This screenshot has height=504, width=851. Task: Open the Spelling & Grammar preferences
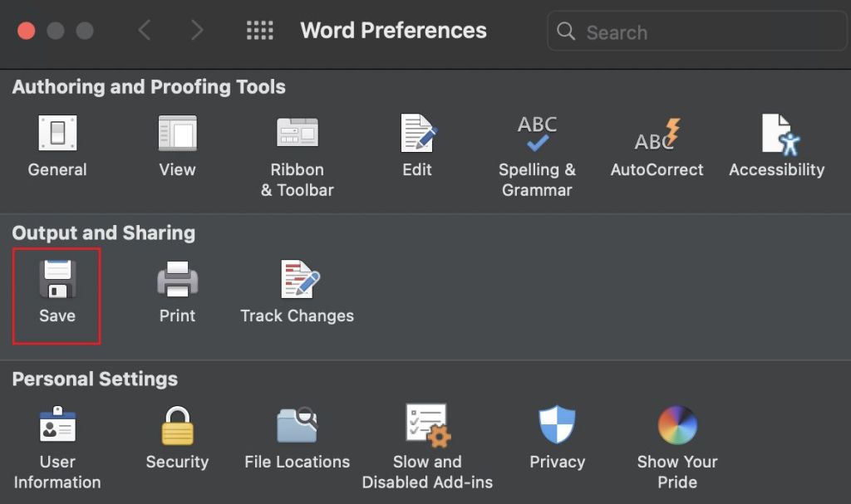pos(537,148)
